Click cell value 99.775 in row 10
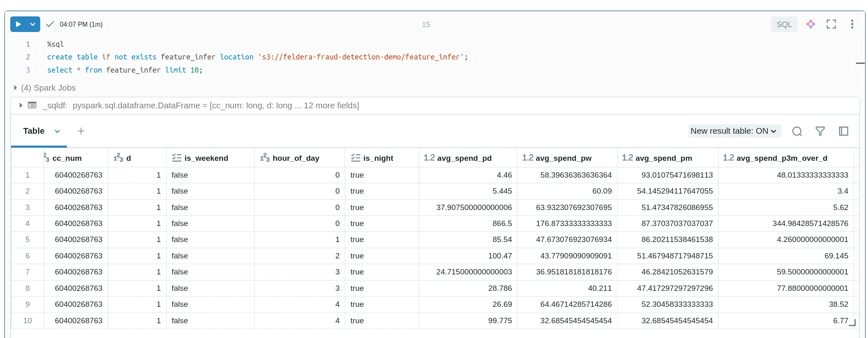 (x=500, y=321)
